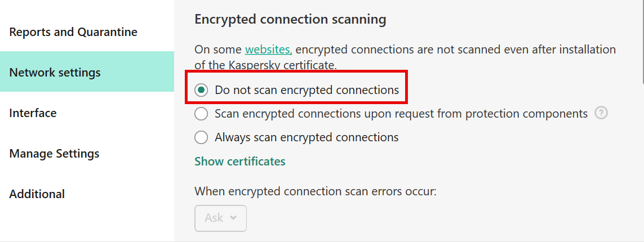Click the help question mark icon
Image resolution: width=644 pixels, height=242 pixels.
(x=601, y=113)
